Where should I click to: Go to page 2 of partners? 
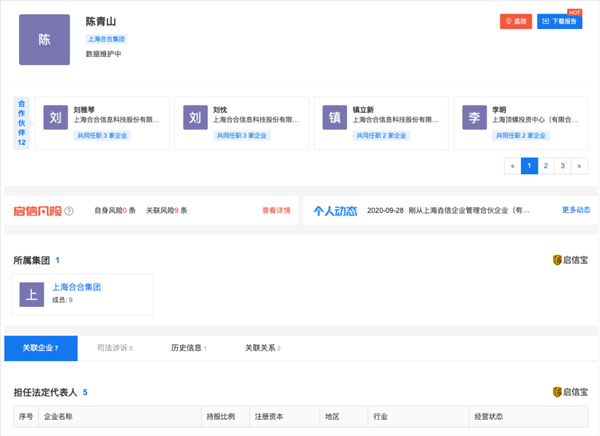tap(546, 165)
